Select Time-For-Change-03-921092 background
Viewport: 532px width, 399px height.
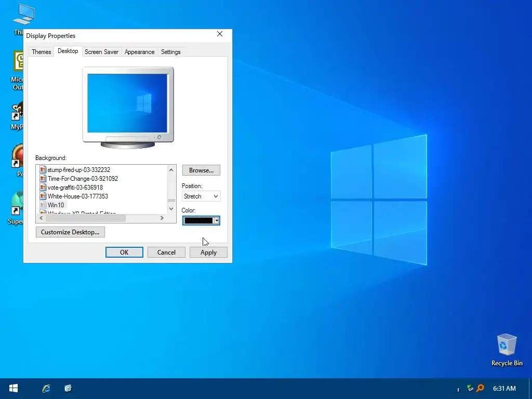coord(83,179)
